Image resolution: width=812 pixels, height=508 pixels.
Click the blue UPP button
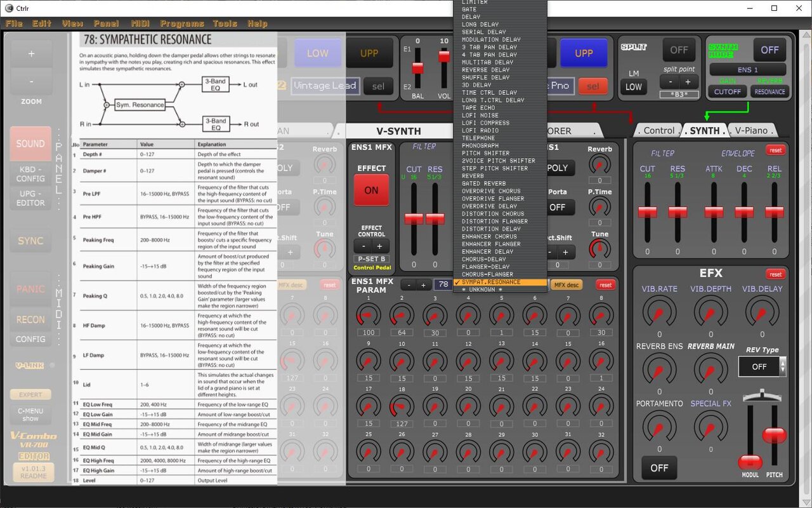[x=584, y=53]
